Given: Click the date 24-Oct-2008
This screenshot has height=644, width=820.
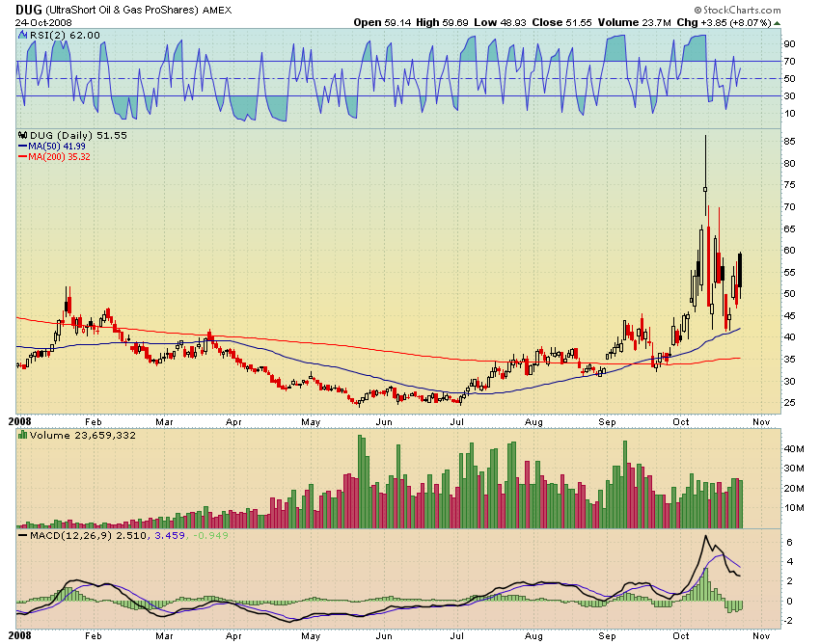Looking at the screenshot, I should coord(43,22).
